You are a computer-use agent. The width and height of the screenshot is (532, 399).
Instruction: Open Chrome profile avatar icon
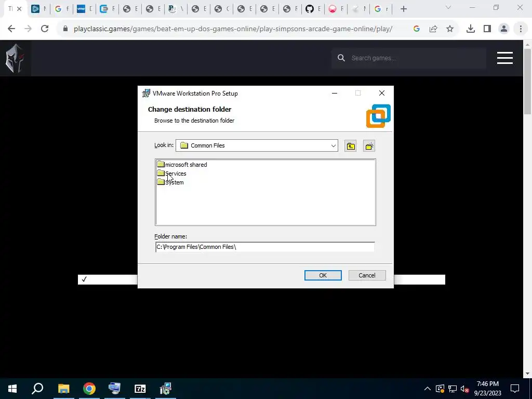click(x=504, y=29)
